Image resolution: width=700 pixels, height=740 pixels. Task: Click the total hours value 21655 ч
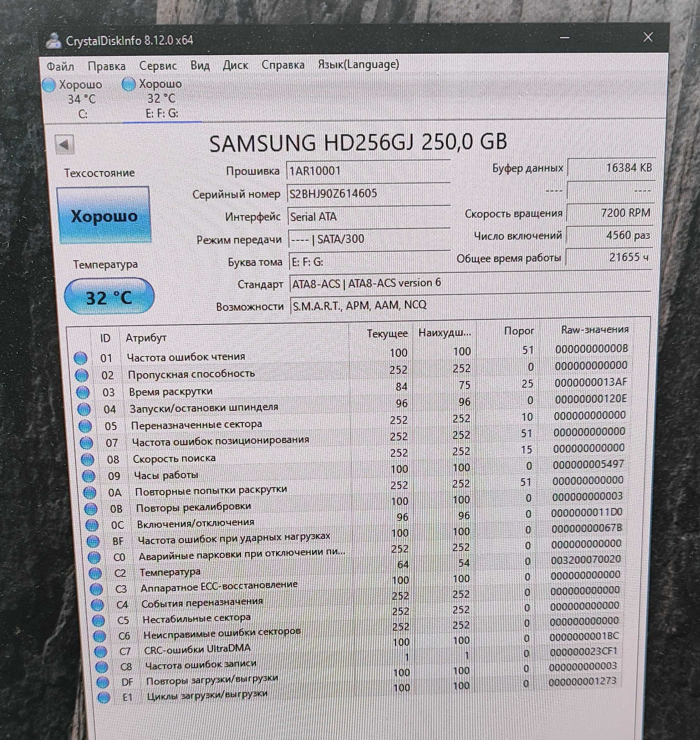coord(609,257)
